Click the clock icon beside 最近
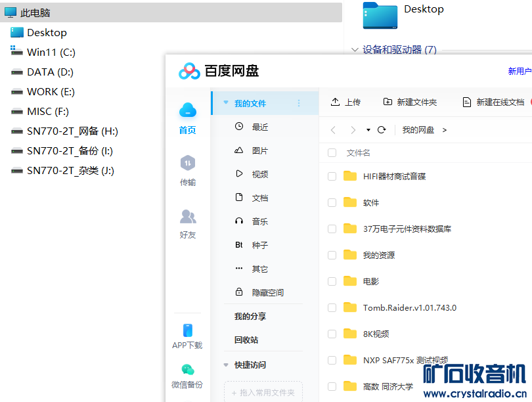532x402 pixels. [x=239, y=127]
